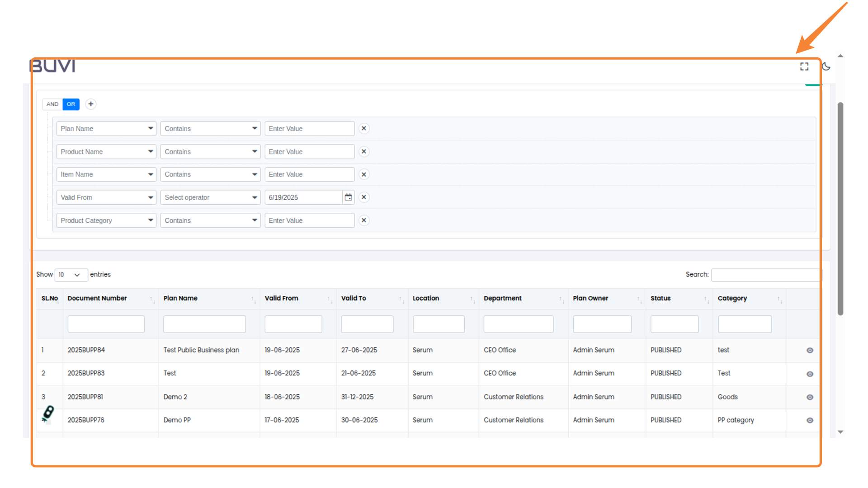Click the add filter plus icon
The height and width of the screenshot is (488, 868).
pos(91,104)
